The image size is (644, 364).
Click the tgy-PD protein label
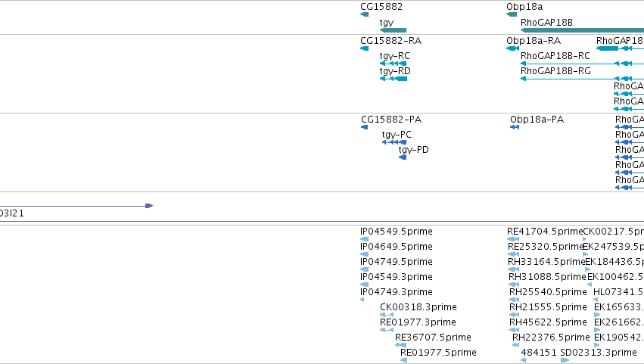pos(414,150)
